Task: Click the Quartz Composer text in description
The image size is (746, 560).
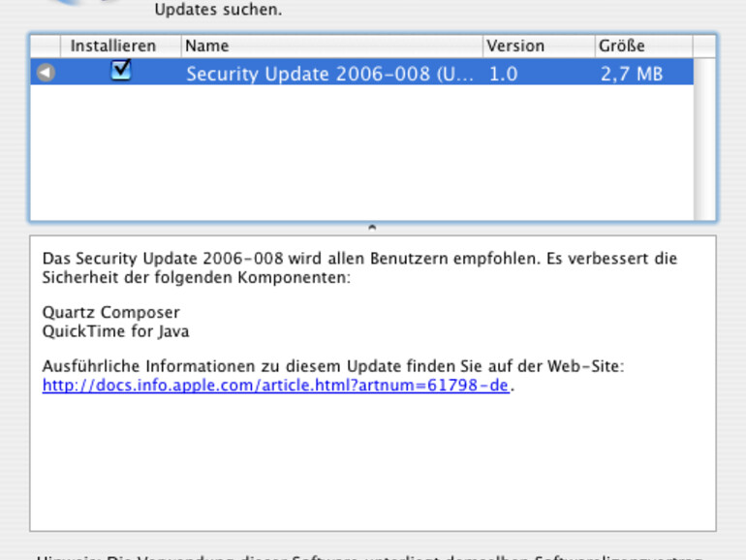Action: [110, 313]
